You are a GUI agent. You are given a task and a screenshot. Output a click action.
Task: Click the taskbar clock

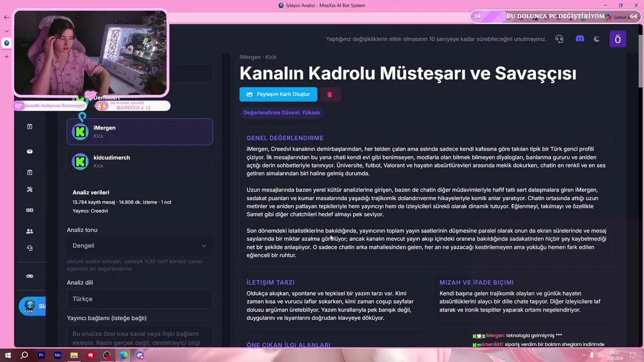point(614,355)
